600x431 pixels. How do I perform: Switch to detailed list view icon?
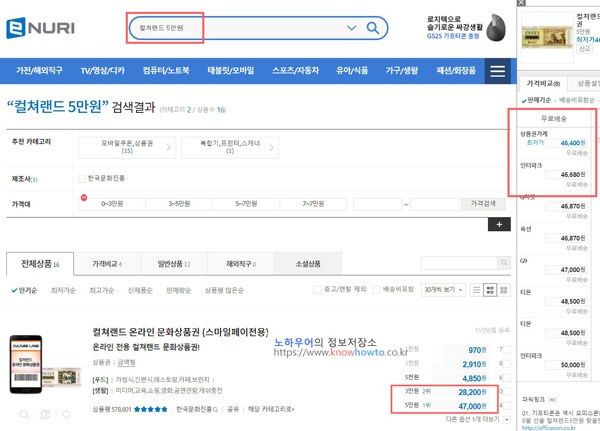490,290
